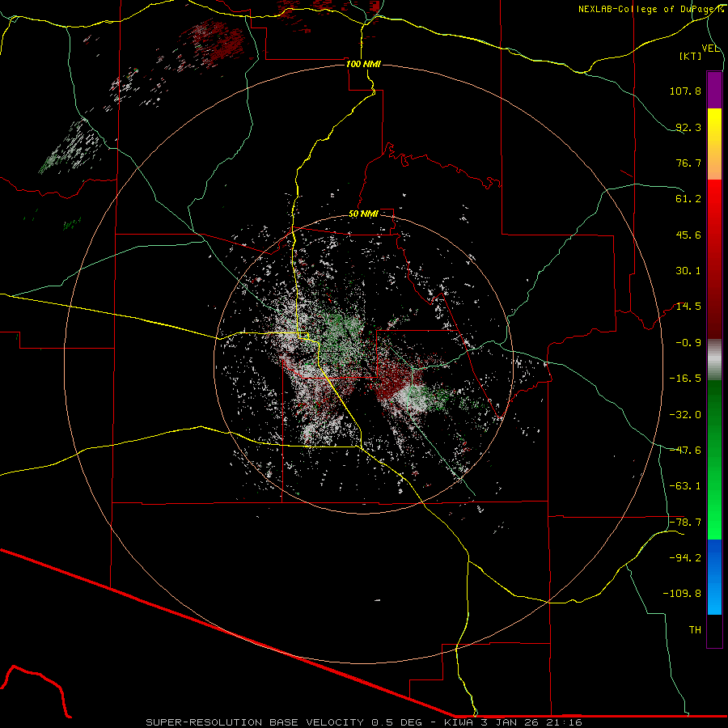The image size is (728, 728).
Task: Click the TH threshold label
Action: (695, 630)
